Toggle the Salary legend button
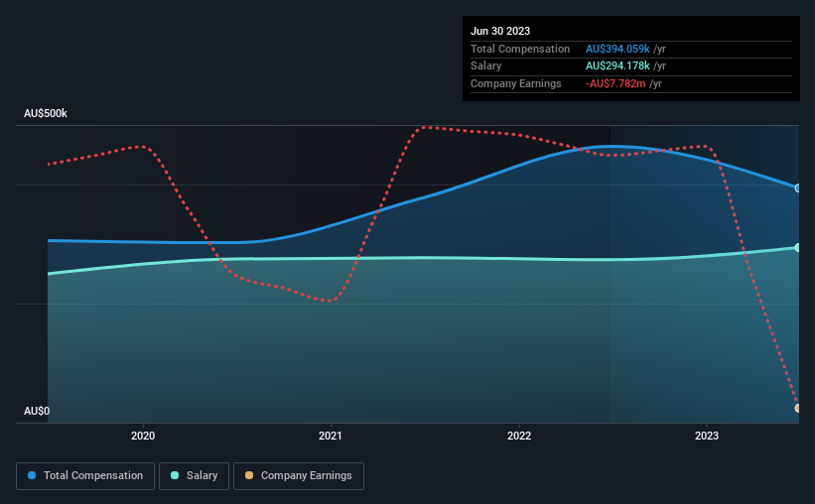The image size is (815, 504). [194, 476]
